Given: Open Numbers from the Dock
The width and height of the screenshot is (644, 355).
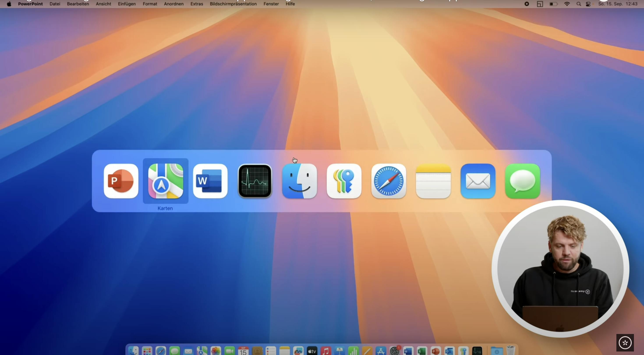Looking at the screenshot, I should coord(353,350).
